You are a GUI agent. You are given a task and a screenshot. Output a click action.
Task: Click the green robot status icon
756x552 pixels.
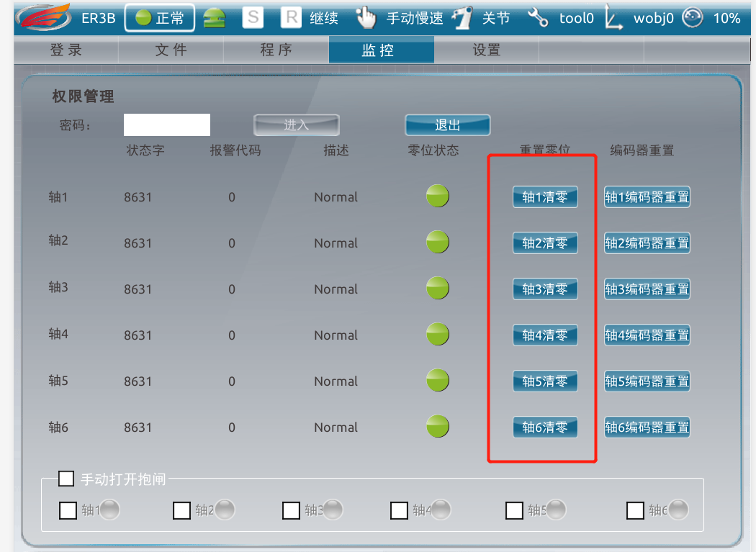214,18
